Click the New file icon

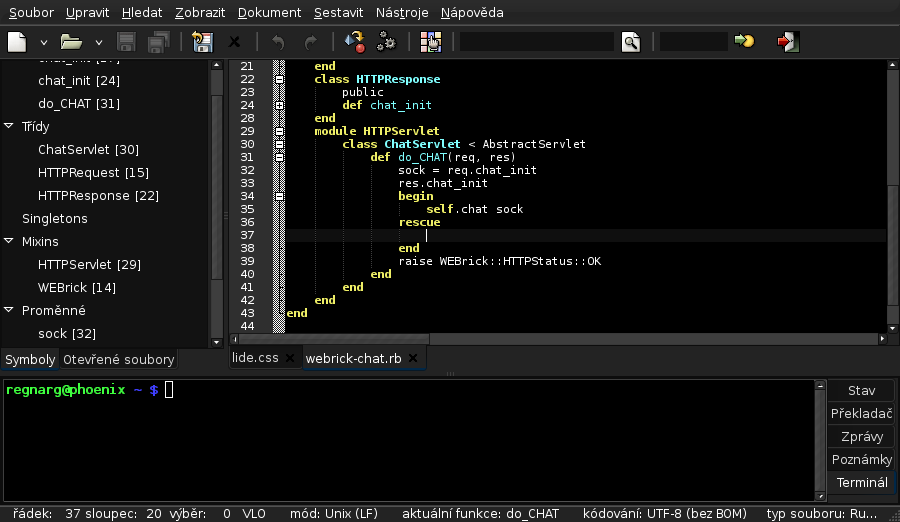[17, 42]
